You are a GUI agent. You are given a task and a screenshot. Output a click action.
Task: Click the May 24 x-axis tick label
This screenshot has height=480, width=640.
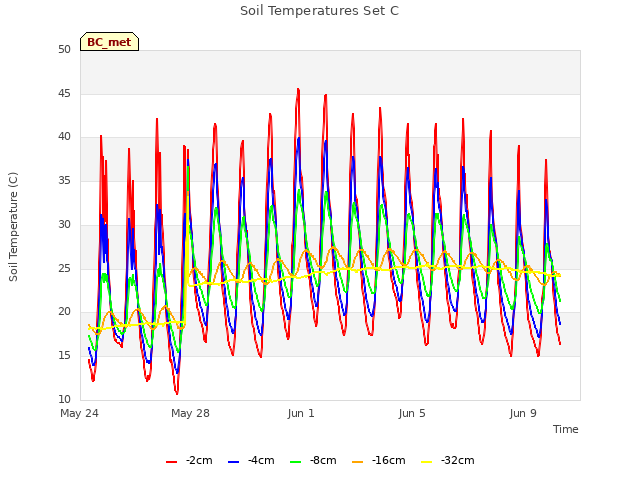click(x=80, y=413)
